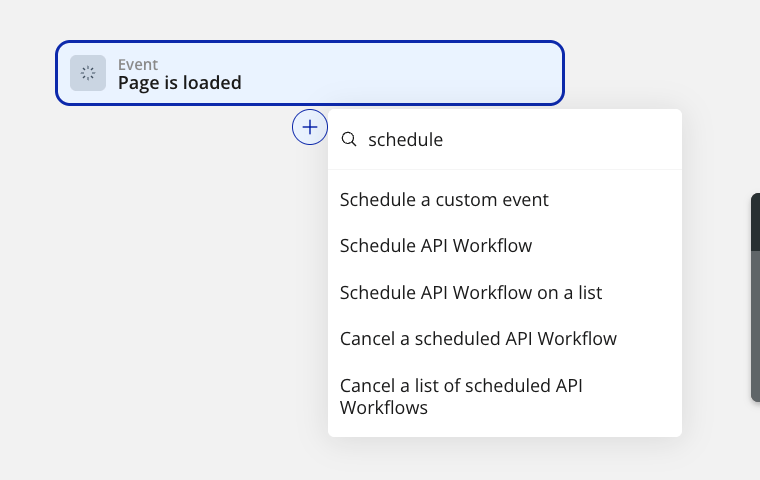Screen dimensions: 760x480
Task: Click the magnifier icon in the action search
Action: 349,140
